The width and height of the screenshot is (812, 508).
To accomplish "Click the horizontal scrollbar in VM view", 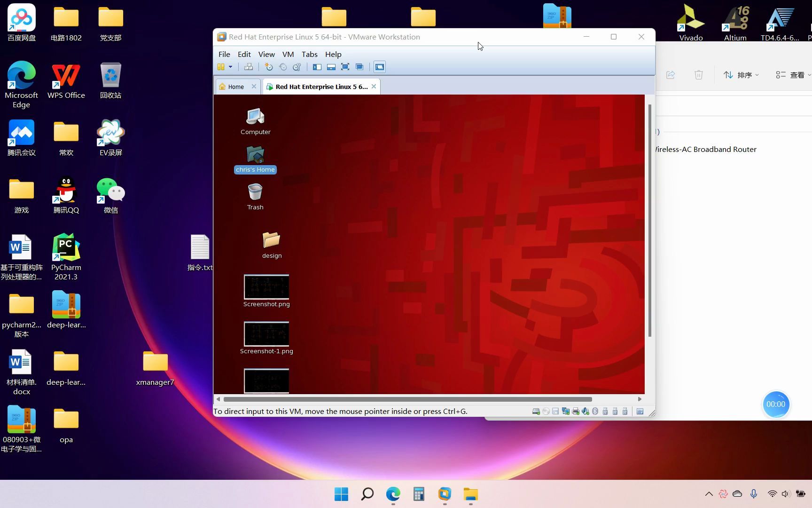I will click(x=407, y=399).
